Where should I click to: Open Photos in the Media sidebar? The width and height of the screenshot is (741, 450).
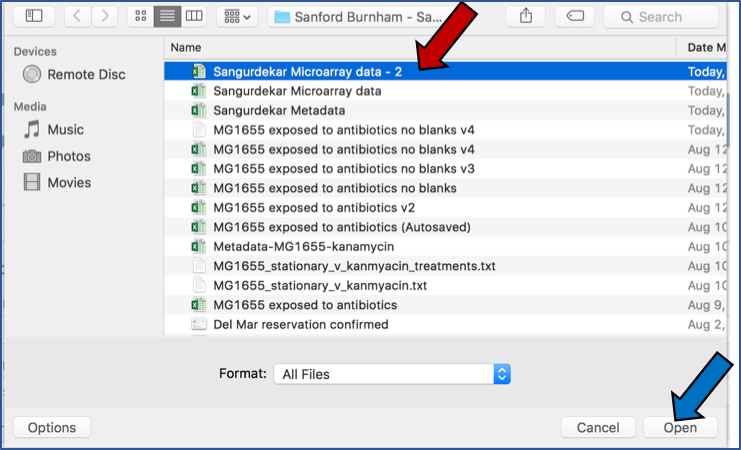[x=68, y=156]
